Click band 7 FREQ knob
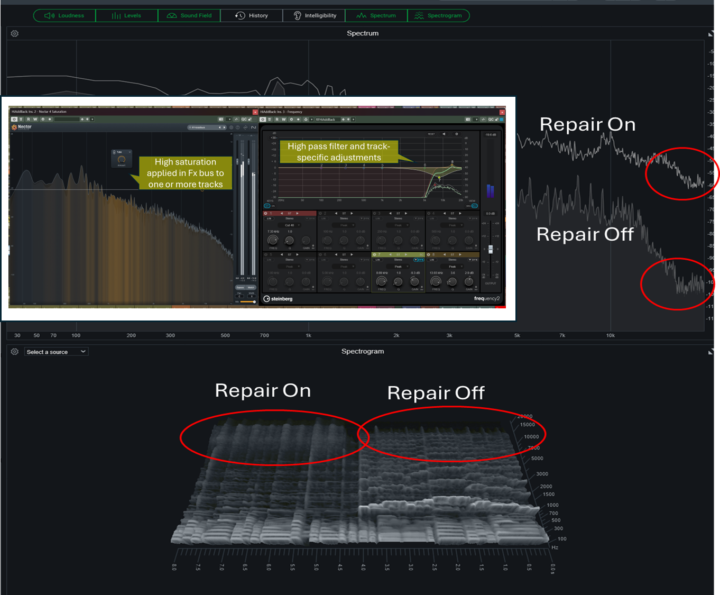Viewport: 720px width, 595px height. [x=381, y=281]
